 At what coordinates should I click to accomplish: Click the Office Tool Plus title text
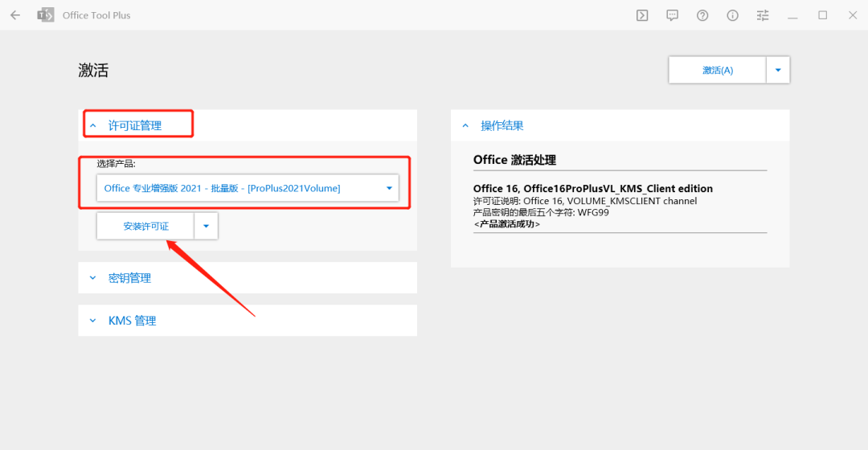click(96, 15)
